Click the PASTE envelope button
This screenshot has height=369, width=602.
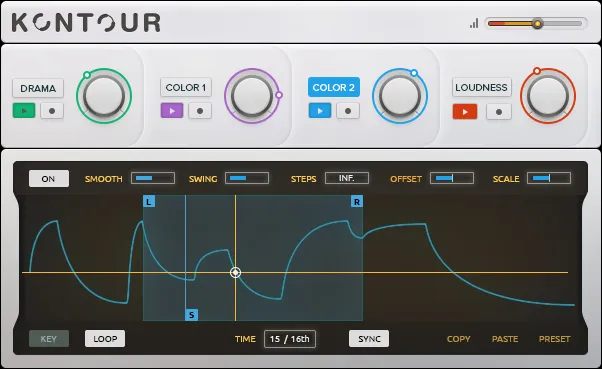coord(505,339)
